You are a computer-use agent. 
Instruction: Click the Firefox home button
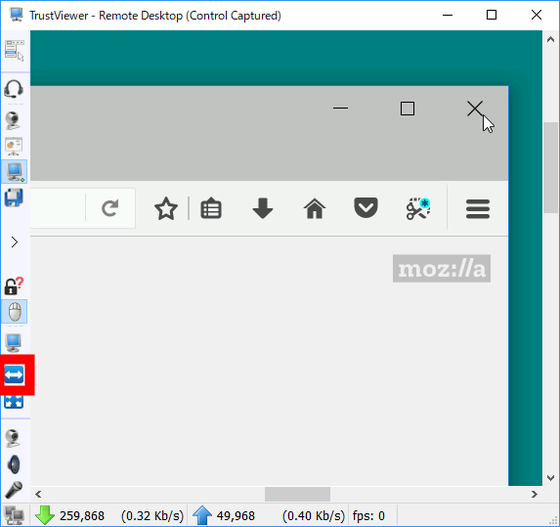(x=314, y=209)
